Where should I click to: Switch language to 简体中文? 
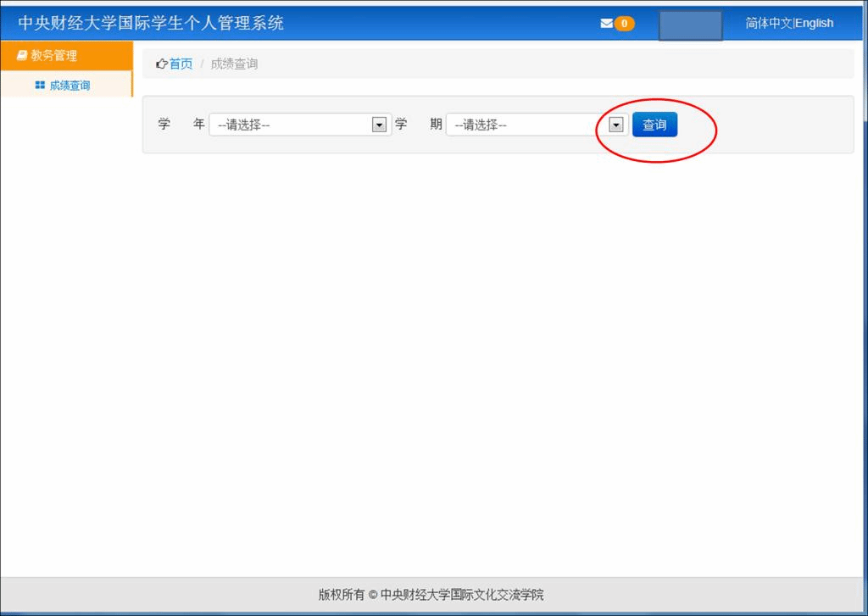point(769,24)
